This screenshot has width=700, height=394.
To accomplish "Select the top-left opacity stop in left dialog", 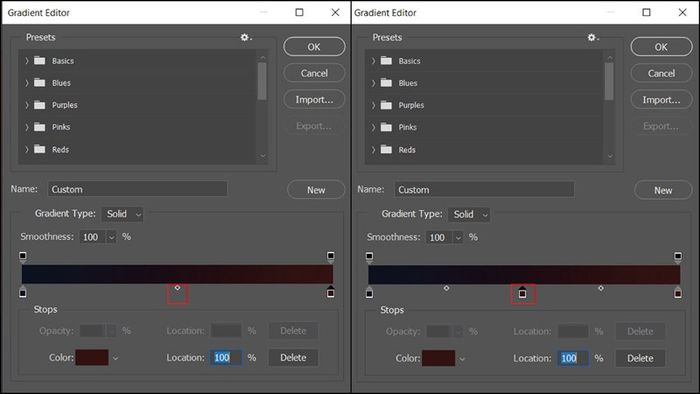I will coord(23,256).
